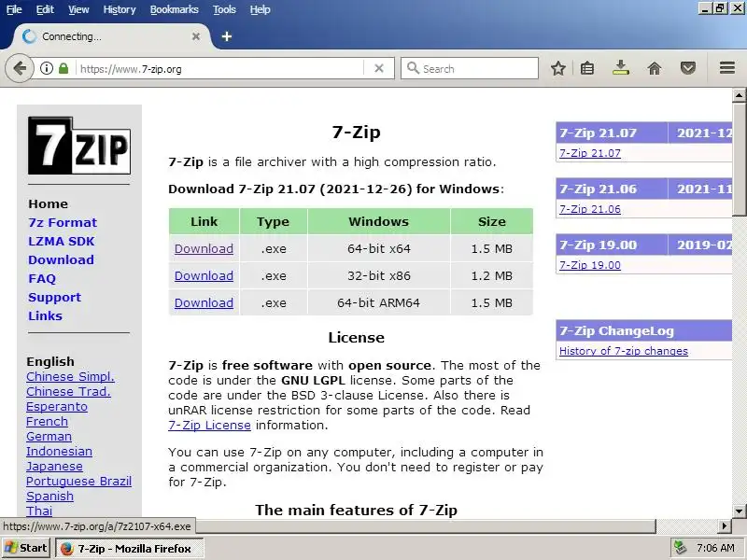Open the LZMA SDK page
Viewport: 747px width, 560px height.
62,242
